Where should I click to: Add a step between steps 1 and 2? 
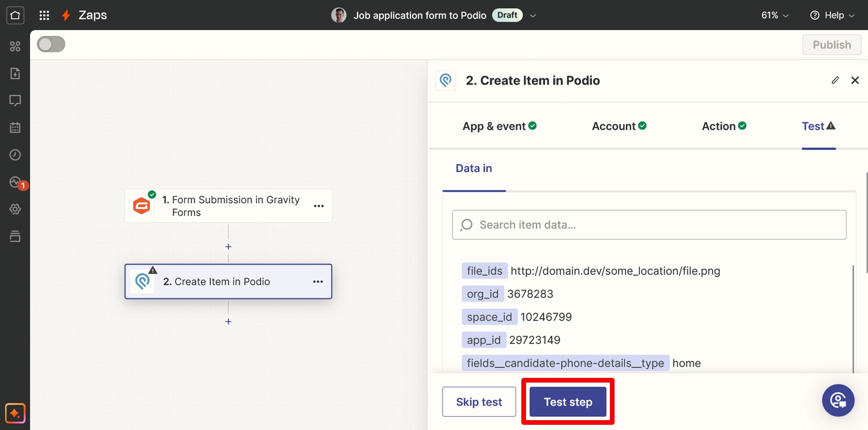point(229,247)
